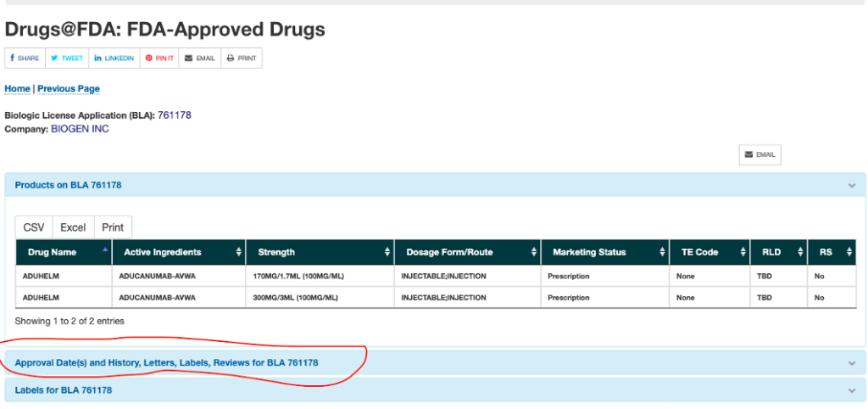Viewport: 868px width, 409px height.
Task: Click Drugs@FDA: FDA-Approved Drugs heading
Action: coord(165,30)
